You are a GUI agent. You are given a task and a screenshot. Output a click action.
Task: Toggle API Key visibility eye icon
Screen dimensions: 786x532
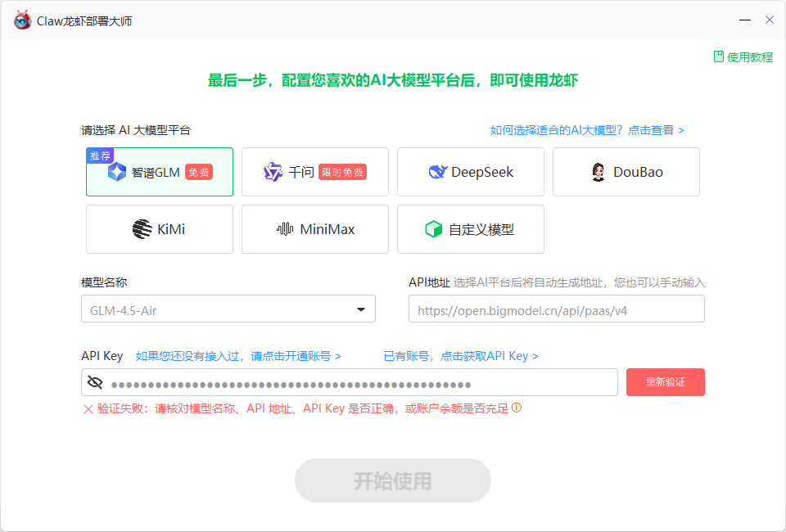[x=95, y=382]
